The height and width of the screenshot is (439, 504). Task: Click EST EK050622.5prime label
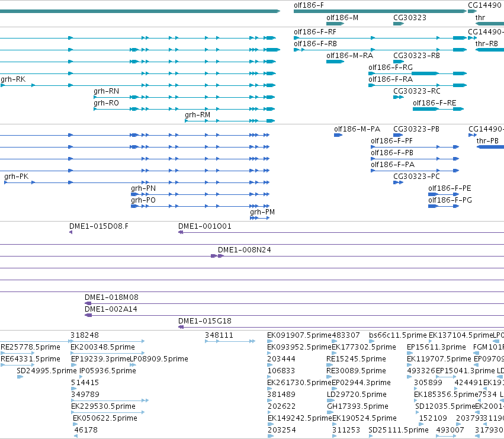(x=105, y=419)
